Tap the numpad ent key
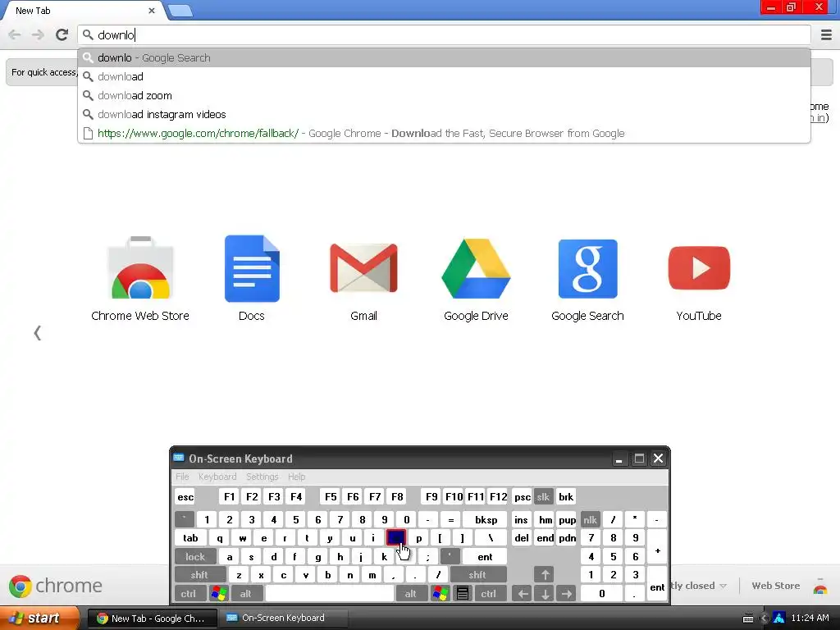The width and height of the screenshot is (840, 630). pos(657,584)
